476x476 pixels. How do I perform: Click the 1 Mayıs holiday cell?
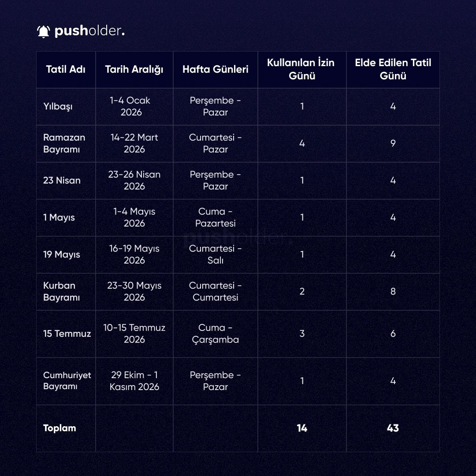coord(59,217)
